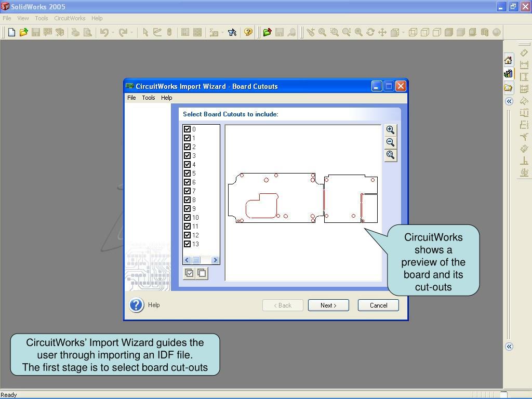
Task: Zoom out on board preview
Action: click(x=391, y=142)
